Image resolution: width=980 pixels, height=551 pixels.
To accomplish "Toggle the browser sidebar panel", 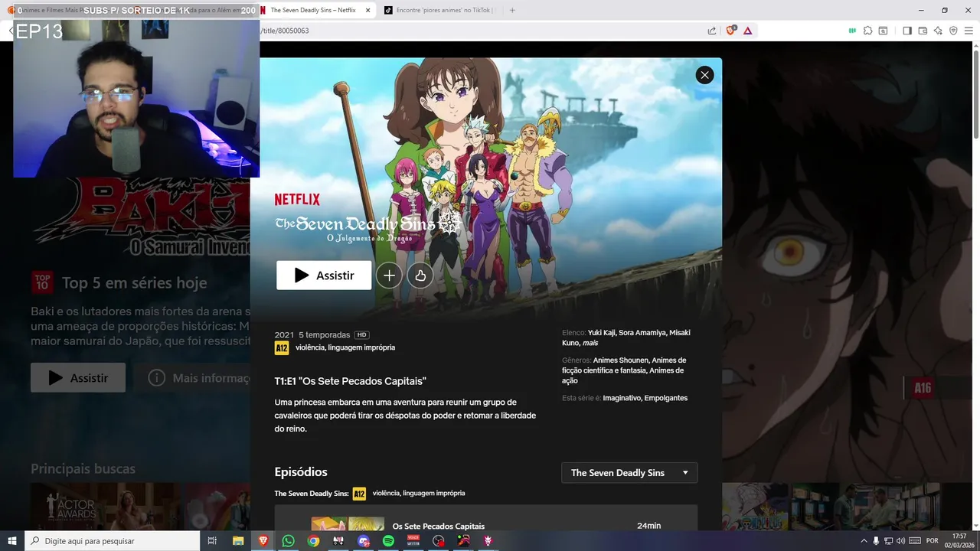I will click(x=907, y=31).
